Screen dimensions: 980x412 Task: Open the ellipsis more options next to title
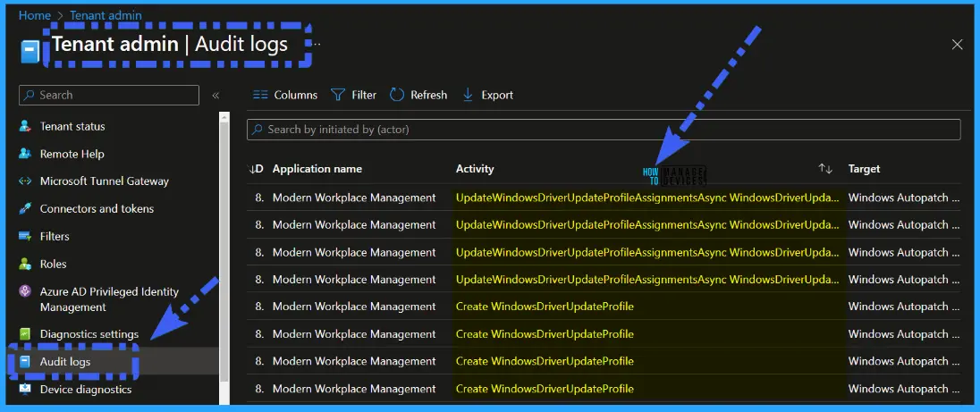317,45
